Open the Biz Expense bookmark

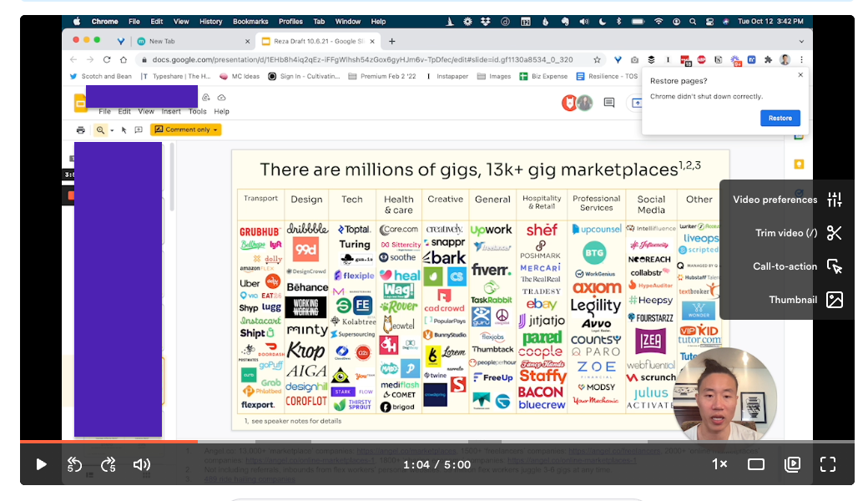543,76
